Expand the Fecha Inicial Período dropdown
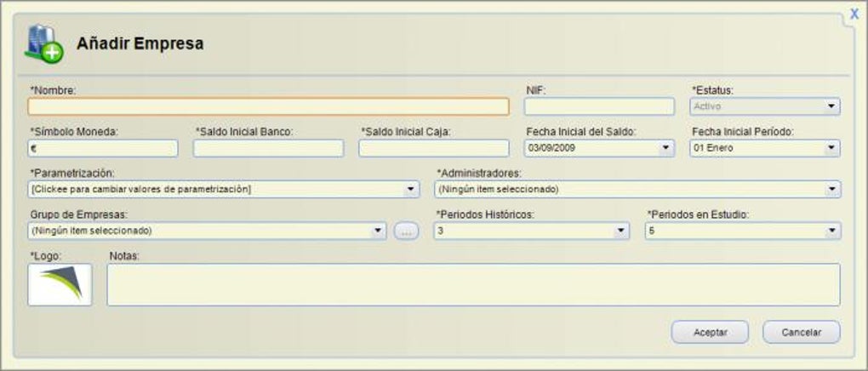Screen dimensions: 868x371 point(831,149)
